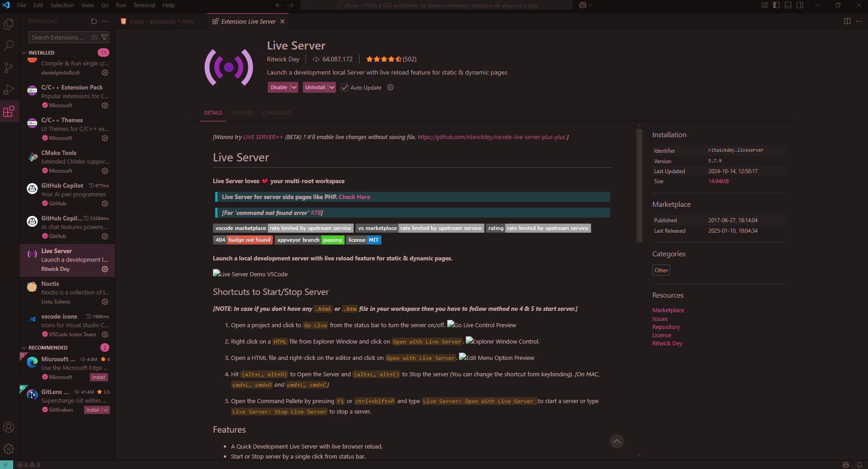Image resolution: width=868 pixels, height=469 pixels.
Task: Open settings gear for GitHub Copilot
Action: 105,204
